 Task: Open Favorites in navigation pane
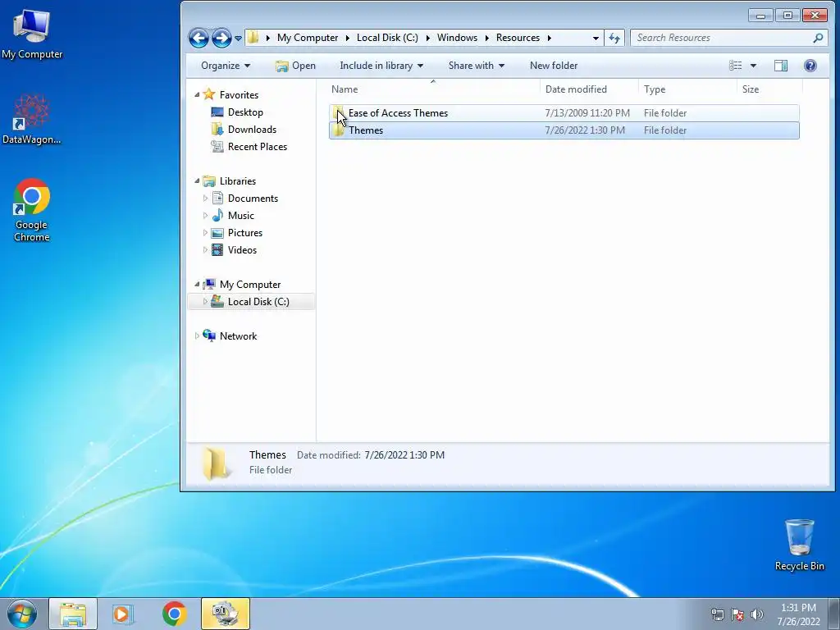[239, 95]
